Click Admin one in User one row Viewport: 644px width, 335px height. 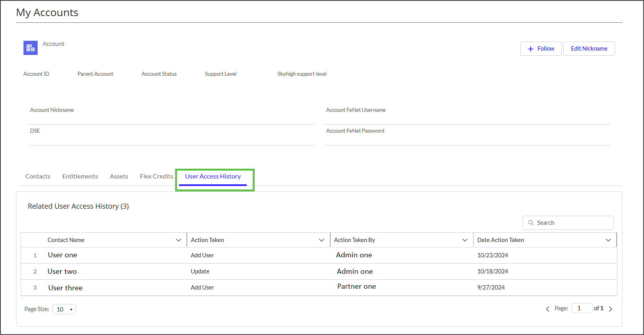point(354,255)
